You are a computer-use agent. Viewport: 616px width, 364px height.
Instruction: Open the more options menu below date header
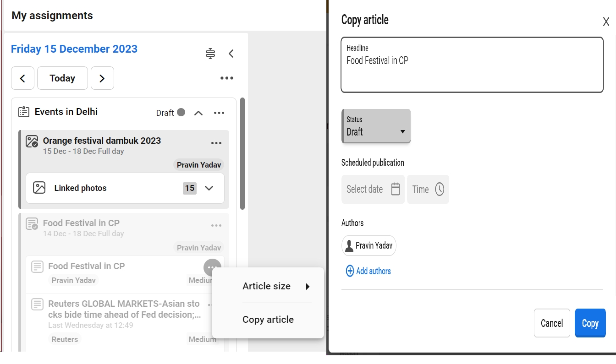(226, 78)
